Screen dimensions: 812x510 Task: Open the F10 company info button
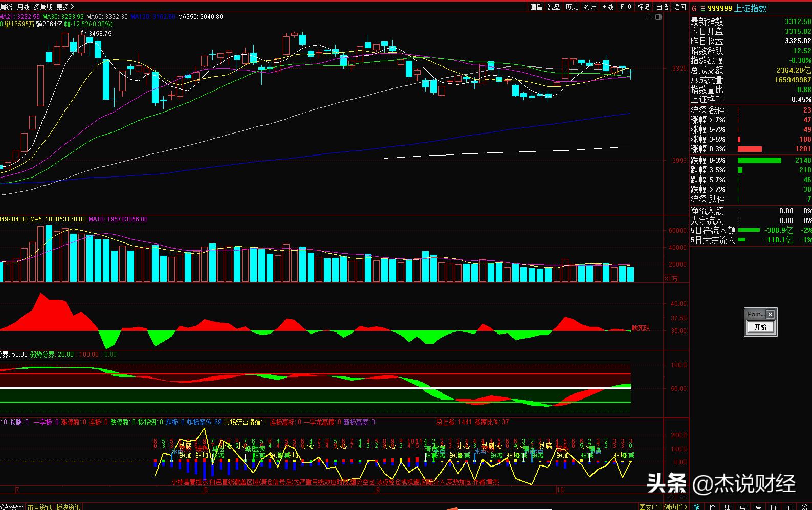626,7
